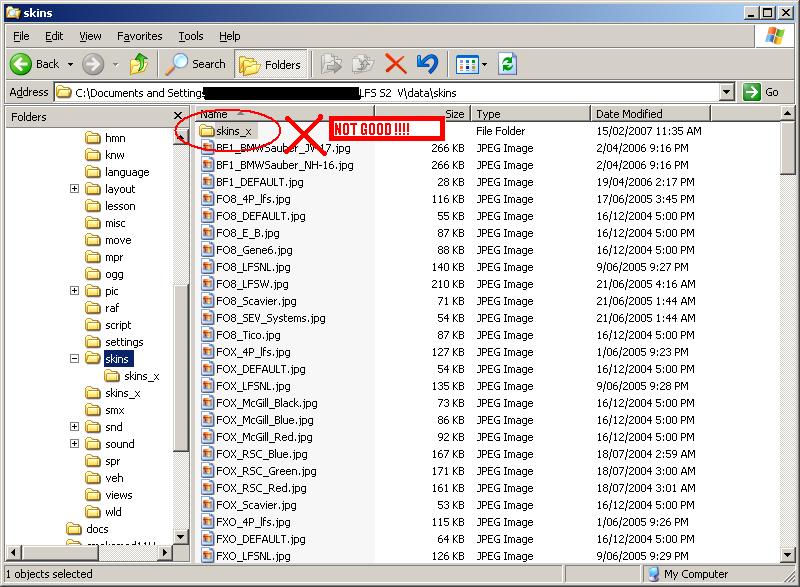This screenshot has height=587, width=800.
Task: Open the Favorites menu
Action: coord(139,36)
